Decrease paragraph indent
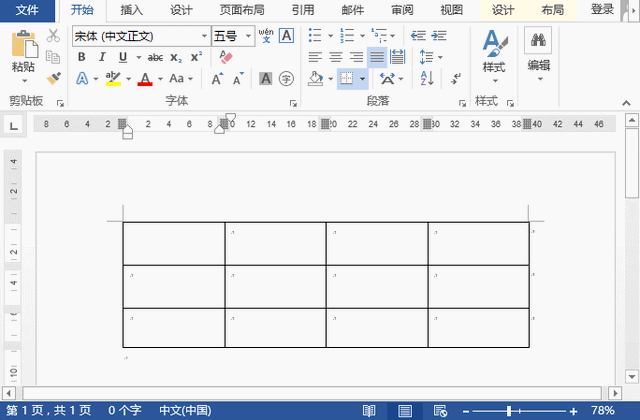 tap(418, 36)
